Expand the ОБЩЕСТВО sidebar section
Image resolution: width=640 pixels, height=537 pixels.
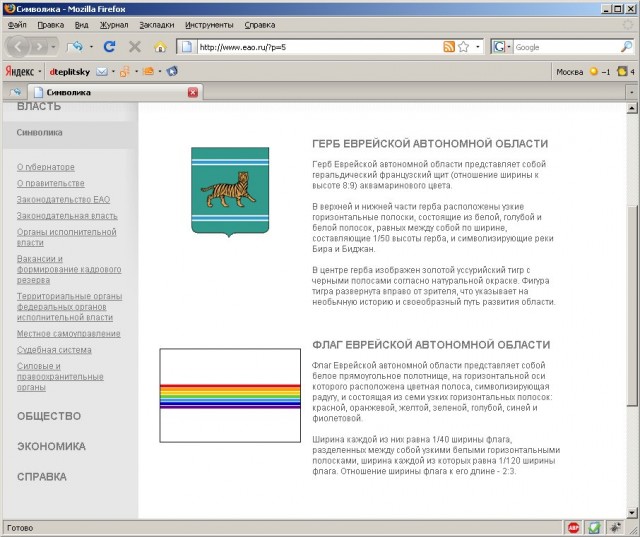[49, 416]
